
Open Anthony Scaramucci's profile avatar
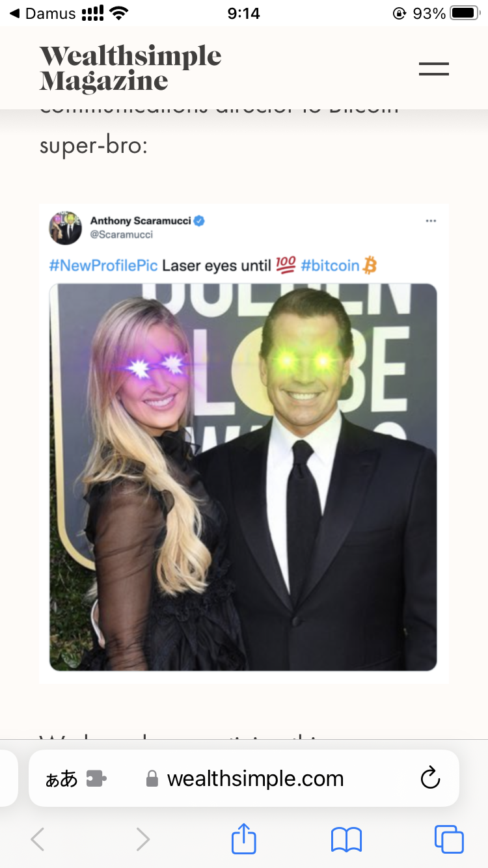coord(65,228)
